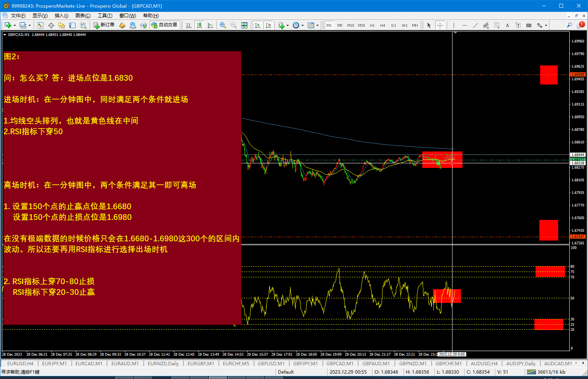Expand the Arrows objects dropdown arrow

coord(546,25)
